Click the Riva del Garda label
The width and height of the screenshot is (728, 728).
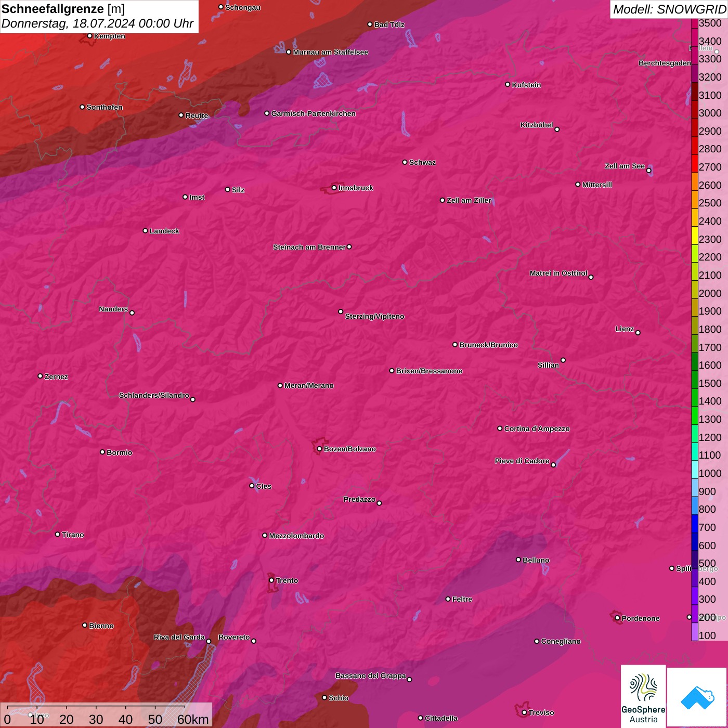pos(179,637)
